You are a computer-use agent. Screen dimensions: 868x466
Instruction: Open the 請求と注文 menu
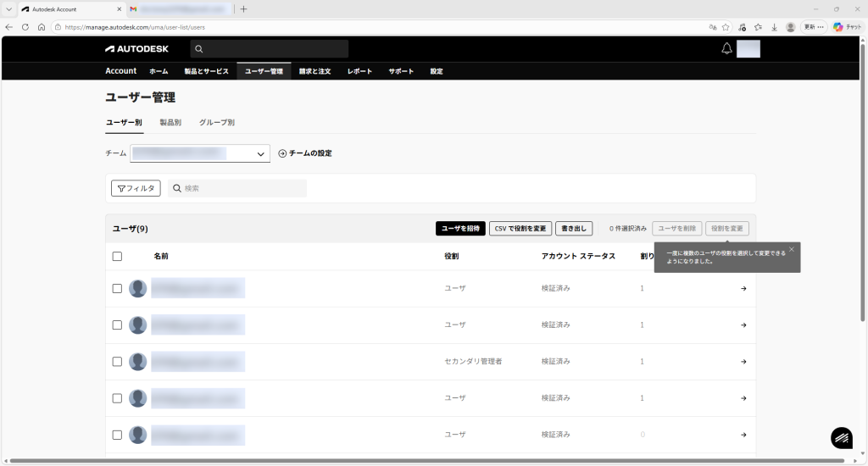pyautogui.click(x=314, y=71)
